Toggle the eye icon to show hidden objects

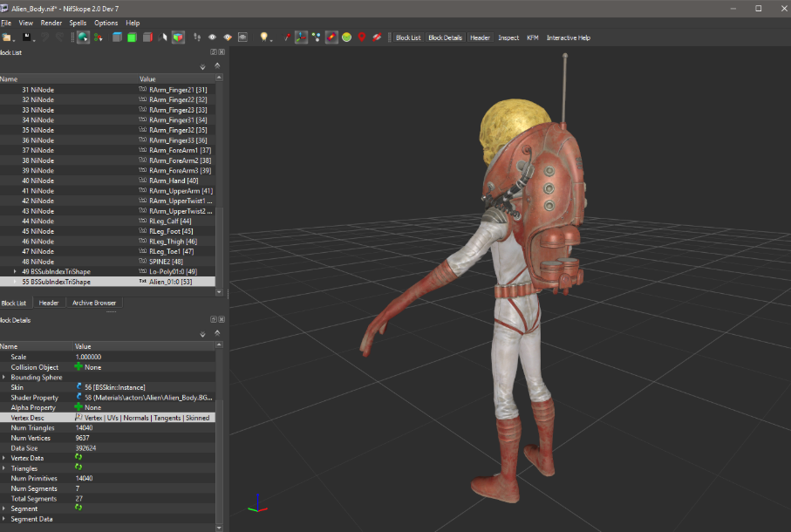coord(212,38)
